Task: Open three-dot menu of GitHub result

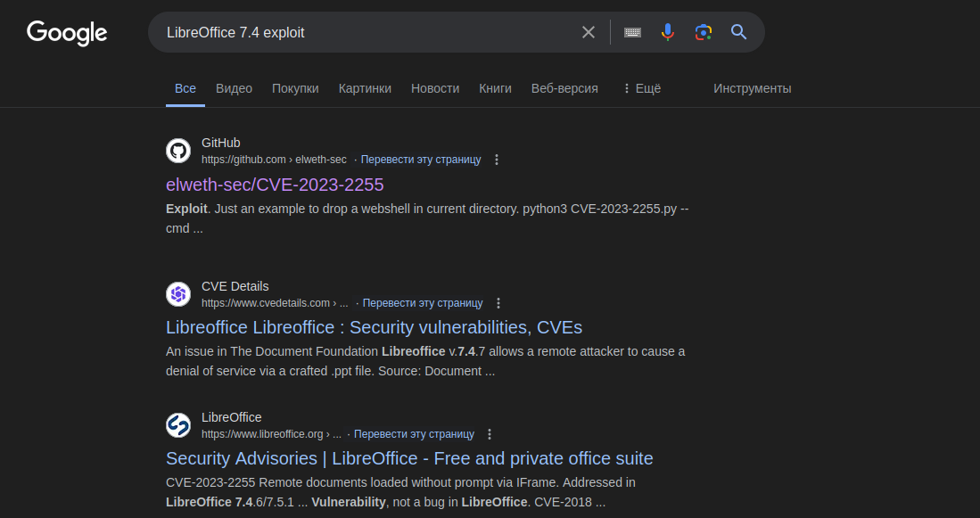Action: click(497, 160)
